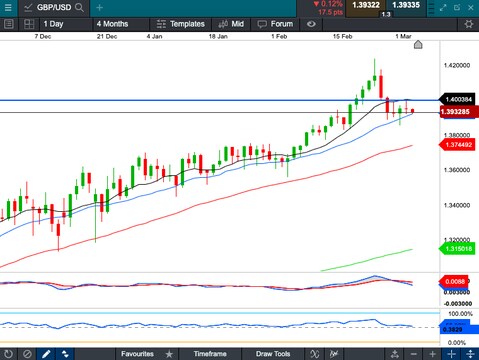Click the 15 Feb date label

tap(342, 36)
